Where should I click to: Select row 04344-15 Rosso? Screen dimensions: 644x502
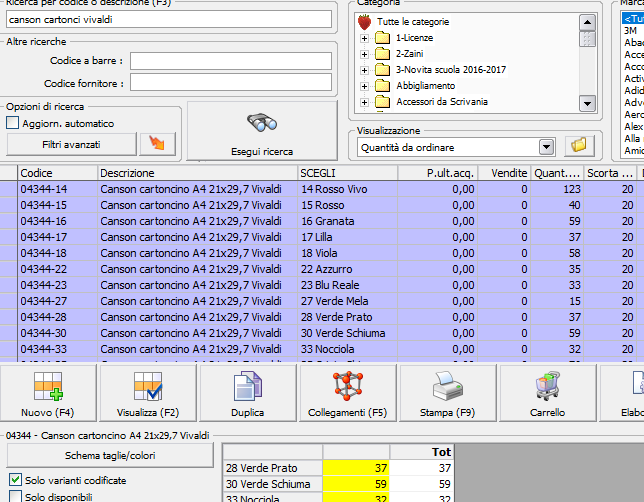[322, 205]
